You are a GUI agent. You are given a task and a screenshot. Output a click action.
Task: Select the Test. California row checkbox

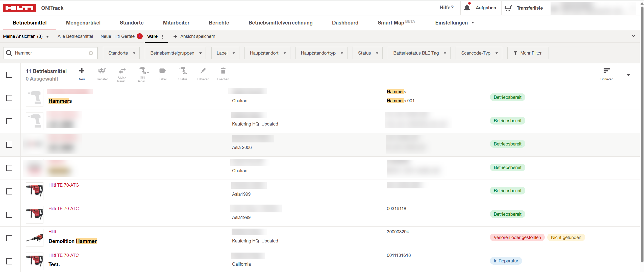coord(9,261)
